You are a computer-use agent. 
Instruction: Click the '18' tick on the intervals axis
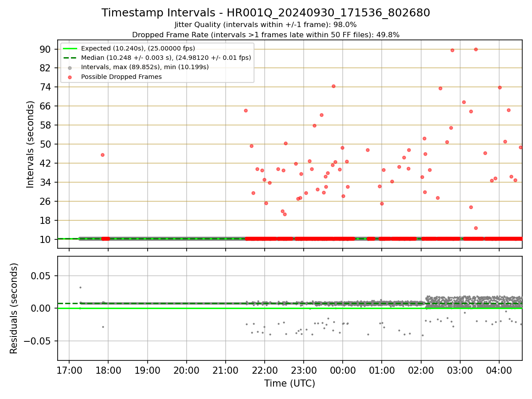pyautogui.click(x=46, y=220)
